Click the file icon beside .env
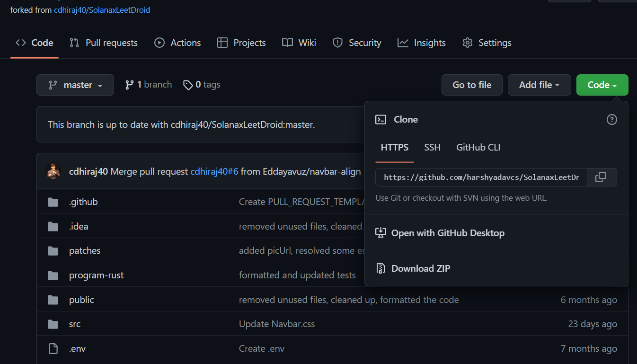 pos(53,349)
